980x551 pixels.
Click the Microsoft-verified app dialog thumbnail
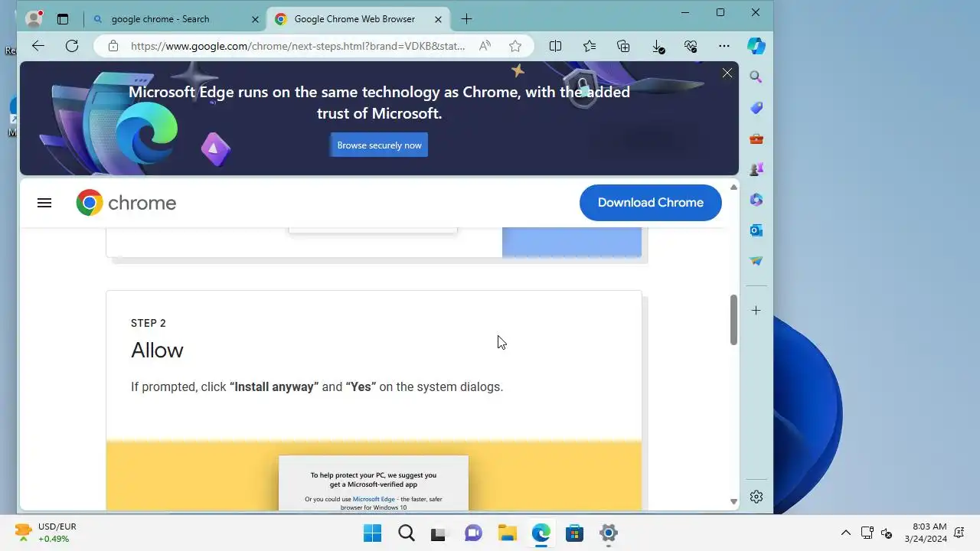374,484
